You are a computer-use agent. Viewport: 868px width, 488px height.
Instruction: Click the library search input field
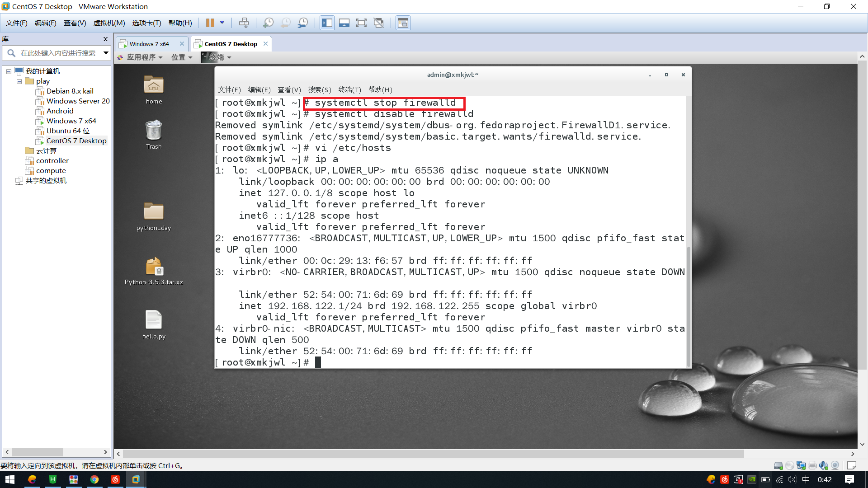[58, 53]
